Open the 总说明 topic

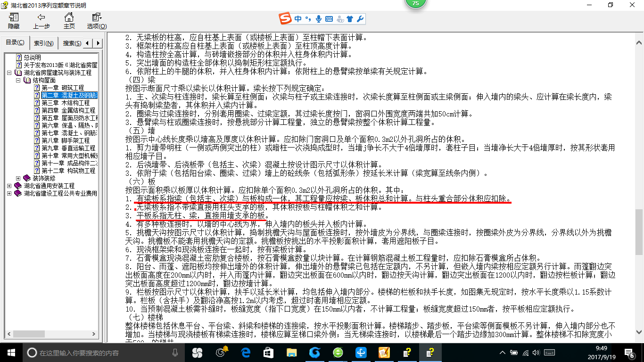tap(33, 58)
